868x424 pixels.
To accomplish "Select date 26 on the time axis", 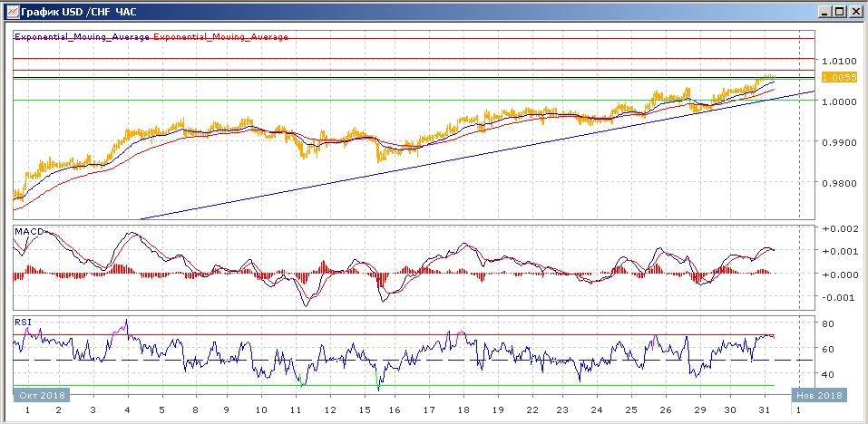I will pyautogui.click(x=666, y=410).
